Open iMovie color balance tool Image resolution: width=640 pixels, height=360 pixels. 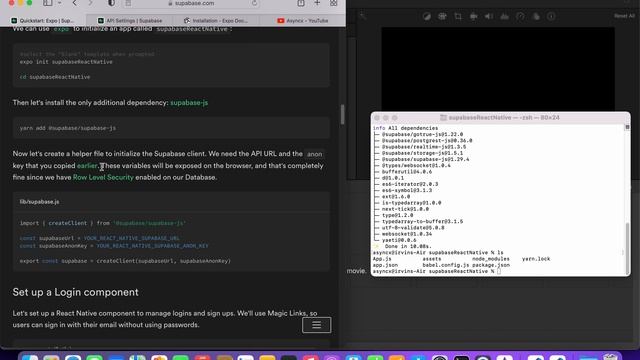tap(427, 16)
